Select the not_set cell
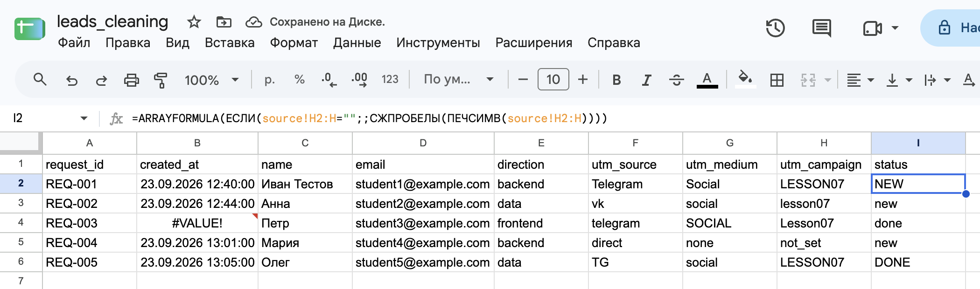The height and width of the screenshot is (289, 980). pos(824,243)
